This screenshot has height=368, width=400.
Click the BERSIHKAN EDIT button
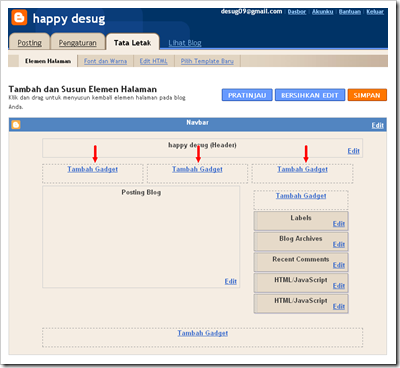pos(310,95)
